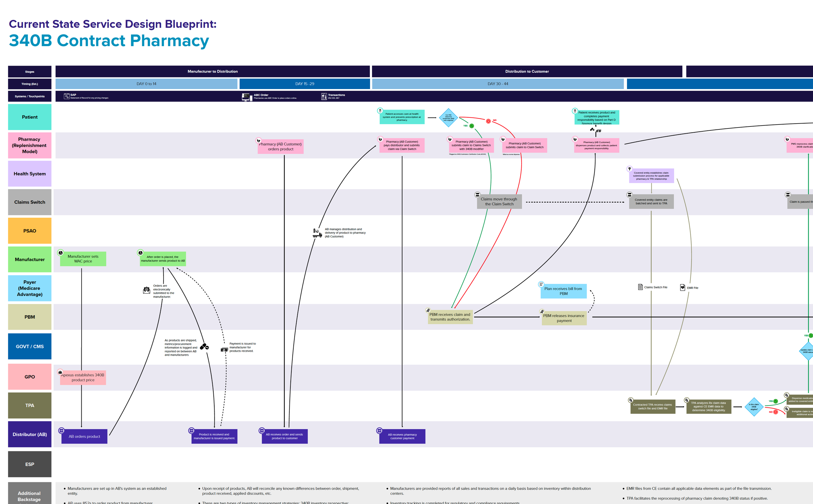The height and width of the screenshot is (504, 813).
Task: Click PBM releases insurance payment box
Action: pos(564,318)
